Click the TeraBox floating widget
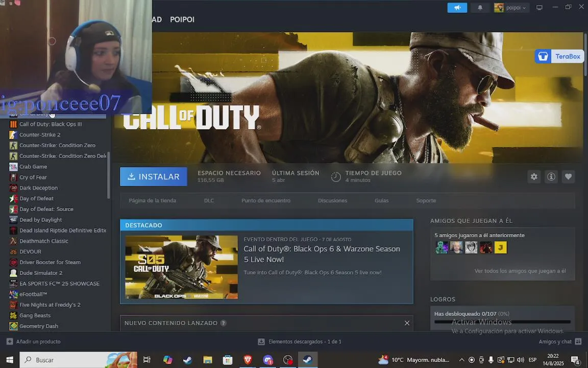Screen dimensions: 588x368 coord(559,56)
